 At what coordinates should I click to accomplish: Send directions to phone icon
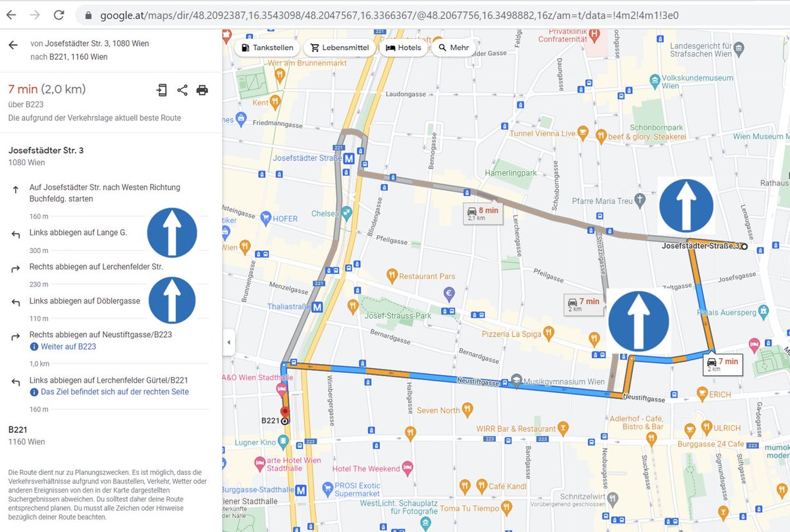pos(162,90)
